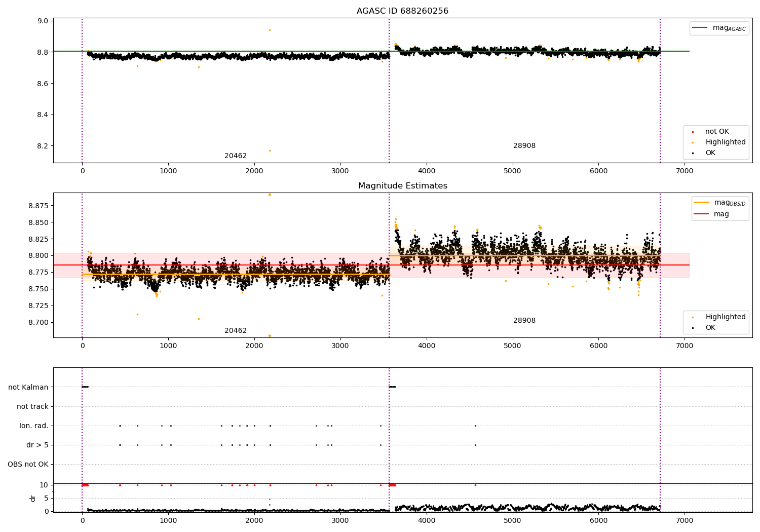Select the mag OBSID legend entry
The image size is (760, 532).
point(720,203)
